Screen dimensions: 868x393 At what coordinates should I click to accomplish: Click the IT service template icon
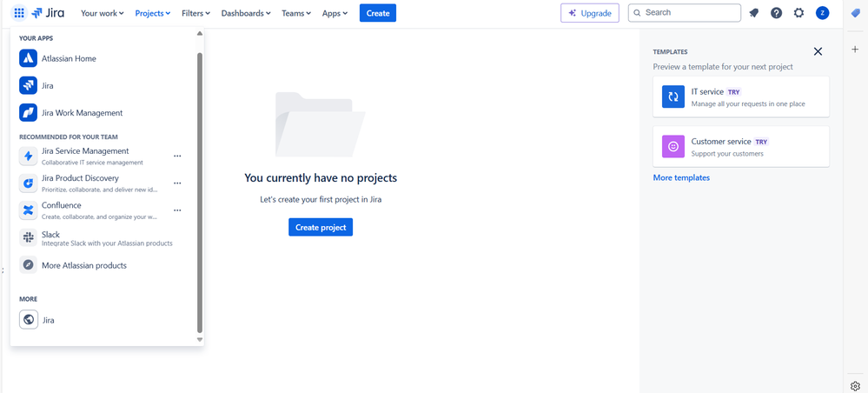[673, 97]
